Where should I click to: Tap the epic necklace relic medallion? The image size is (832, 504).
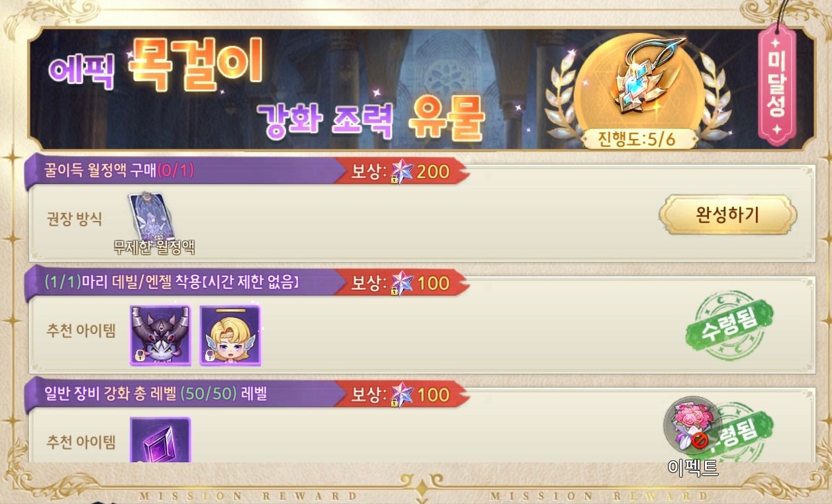pyautogui.click(x=639, y=83)
